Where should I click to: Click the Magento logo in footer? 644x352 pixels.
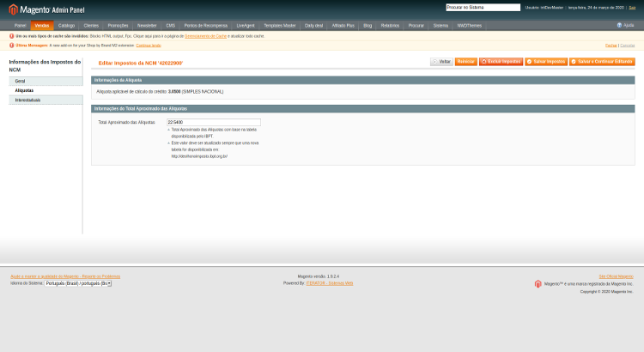click(538, 284)
